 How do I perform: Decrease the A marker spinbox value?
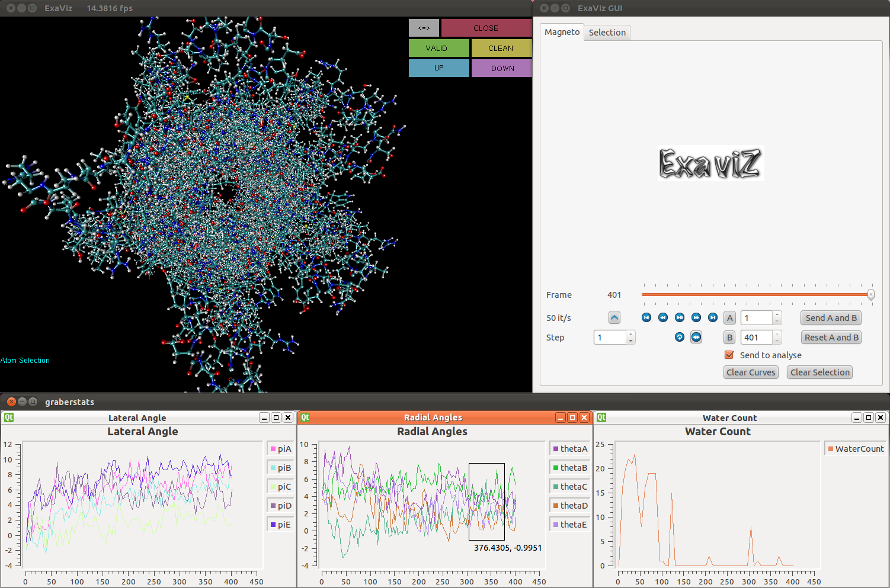(777, 322)
